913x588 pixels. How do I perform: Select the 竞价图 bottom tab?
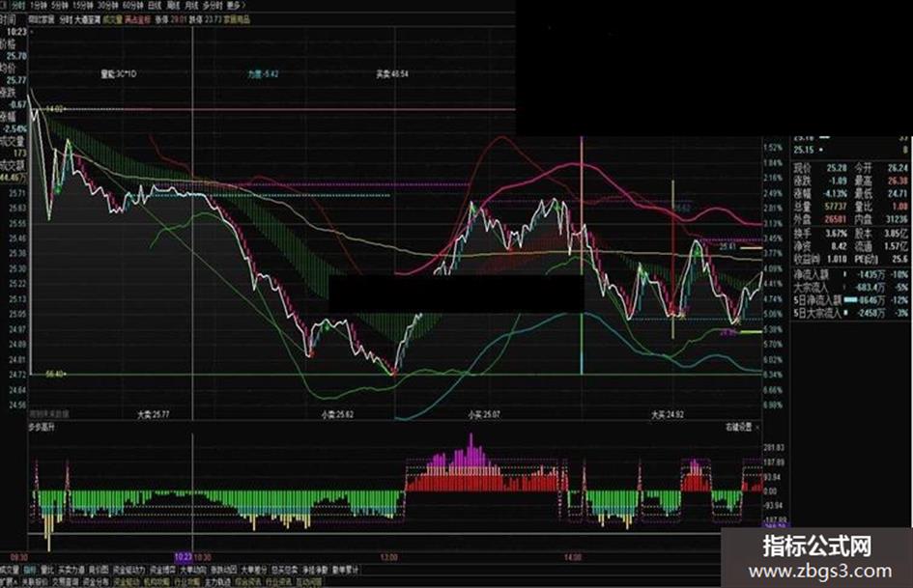tap(99, 570)
